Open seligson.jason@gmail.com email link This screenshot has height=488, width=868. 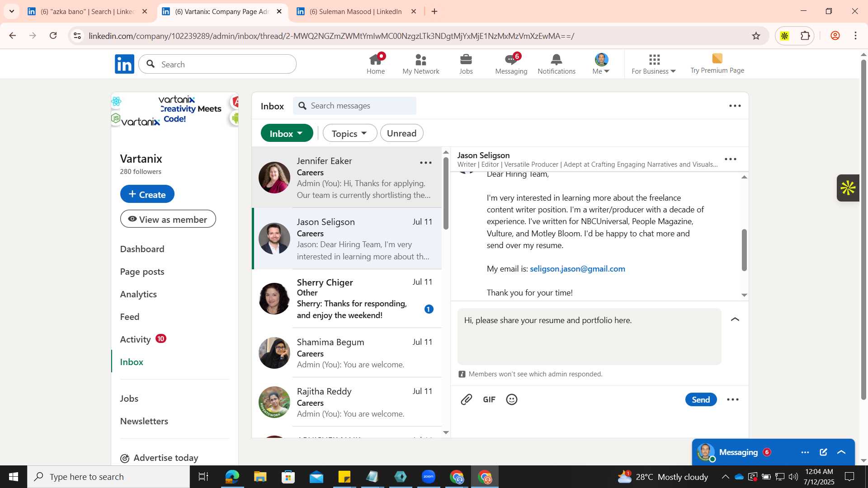click(x=577, y=269)
